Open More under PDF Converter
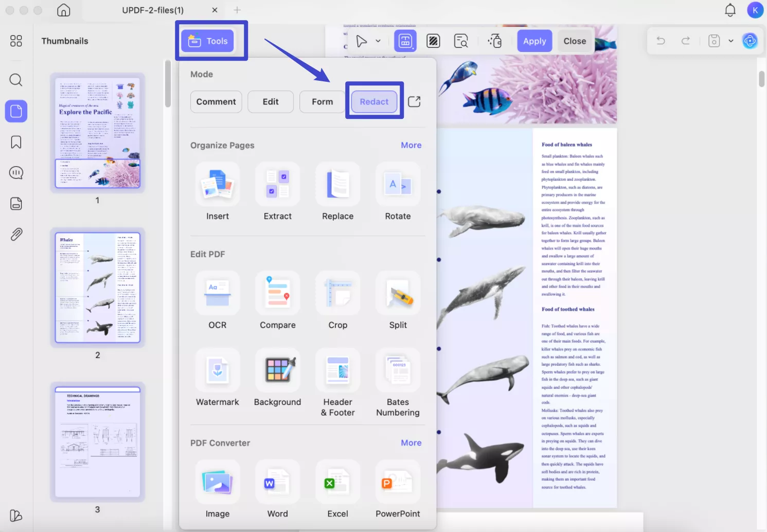This screenshot has height=532, width=767. point(411,442)
